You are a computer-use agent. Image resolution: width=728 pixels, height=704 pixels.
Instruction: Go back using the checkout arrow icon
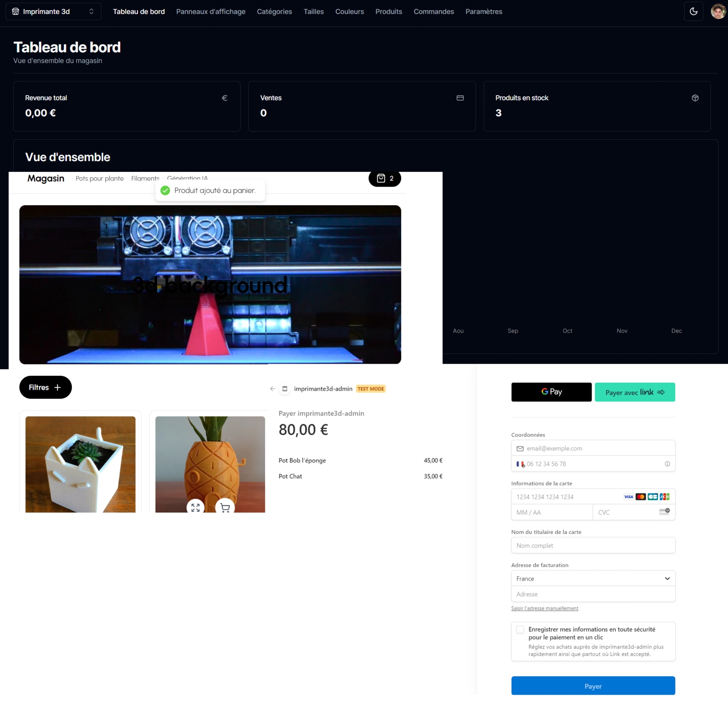pos(273,389)
